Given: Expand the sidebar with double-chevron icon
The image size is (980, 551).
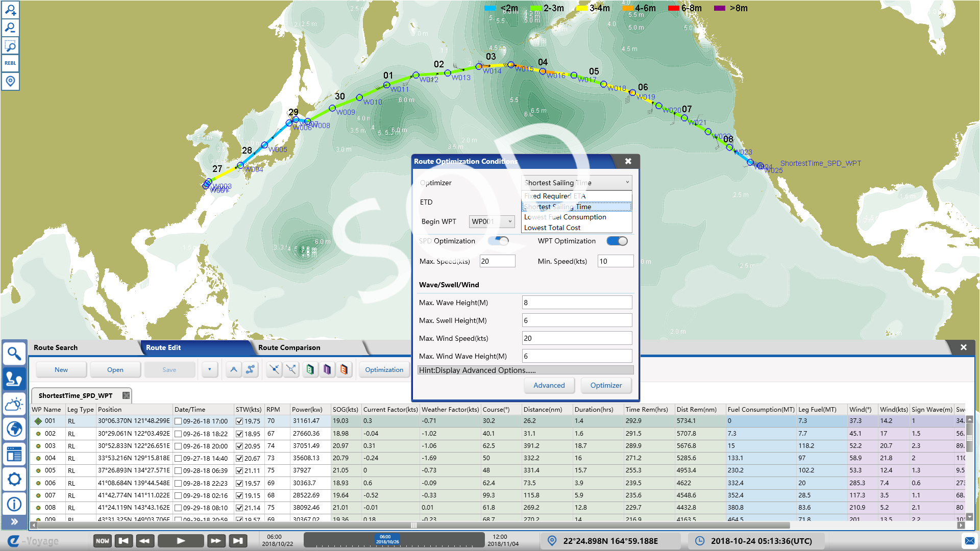Looking at the screenshot, I should pyautogui.click(x=14, y=521).
